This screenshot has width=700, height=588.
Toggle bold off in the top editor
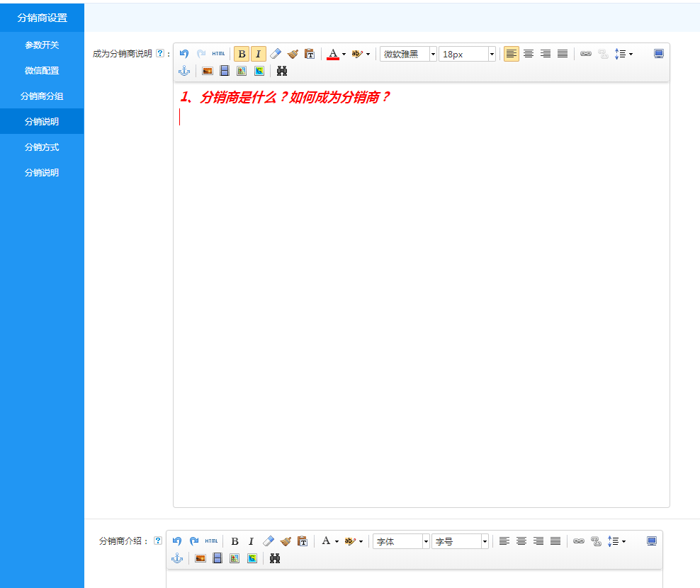point(242,54)
